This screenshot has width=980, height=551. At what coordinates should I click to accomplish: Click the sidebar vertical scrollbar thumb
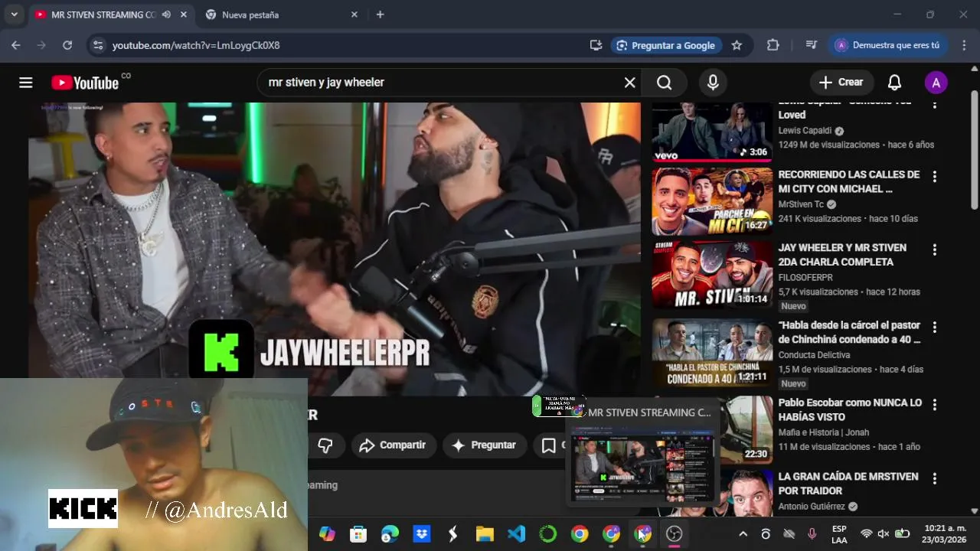(x=974, y=149)
